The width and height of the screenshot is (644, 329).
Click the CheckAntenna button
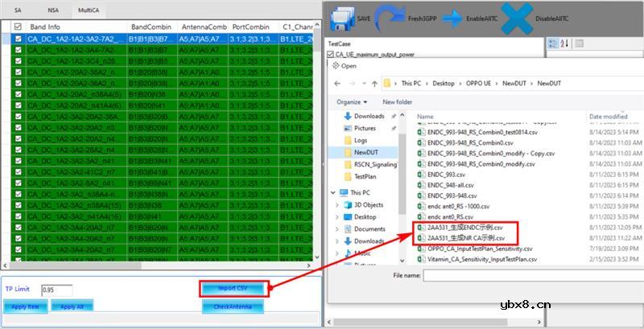click(x=233, y=306)
